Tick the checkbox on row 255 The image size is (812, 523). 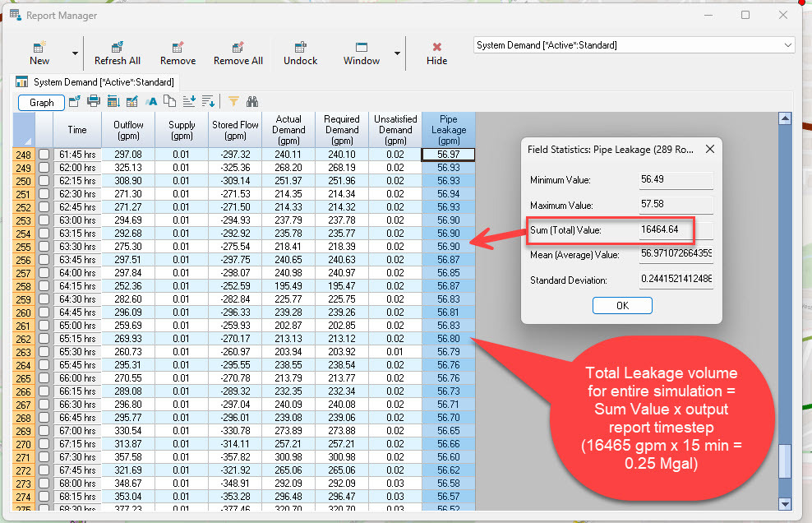[44, 247]
